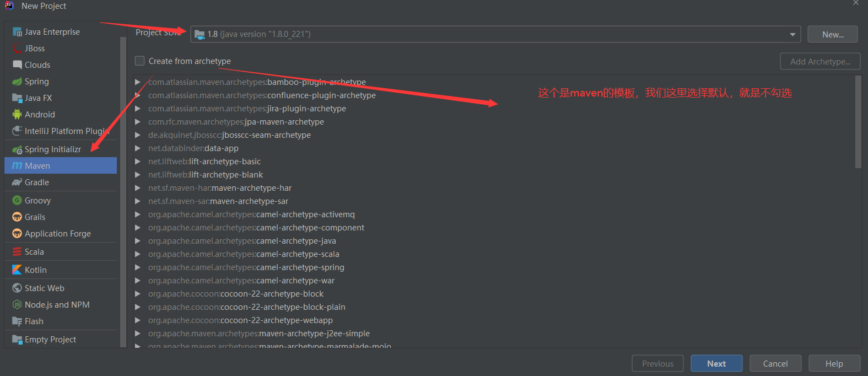Select cocoon-22-archetype-block row
This screenshot has width=868, height=376.
point(494,294)
